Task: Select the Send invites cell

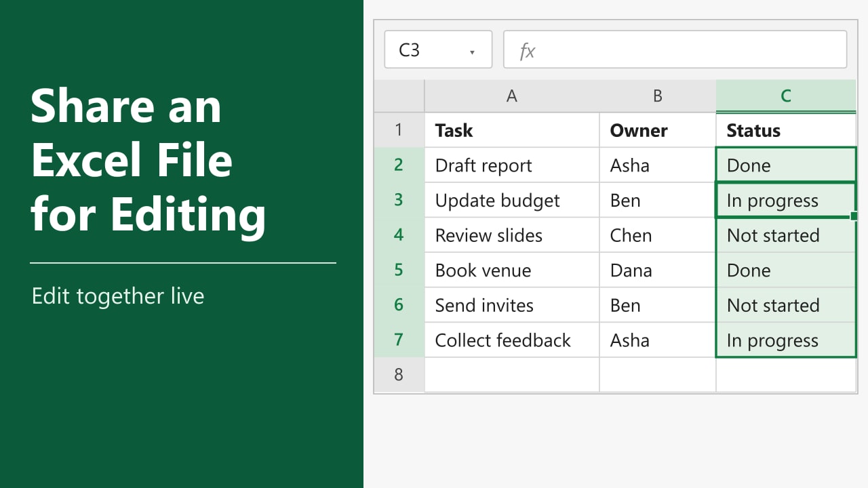Action: tap(512, 305)
